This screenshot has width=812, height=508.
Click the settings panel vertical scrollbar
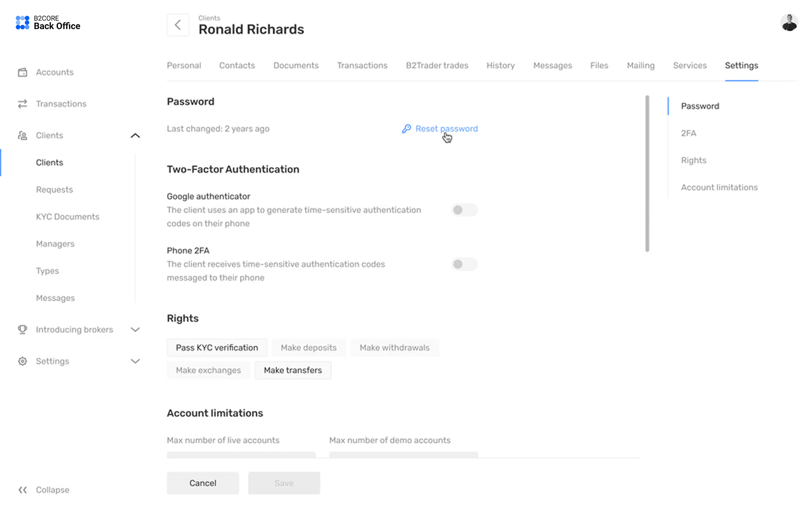pos(647,173)
